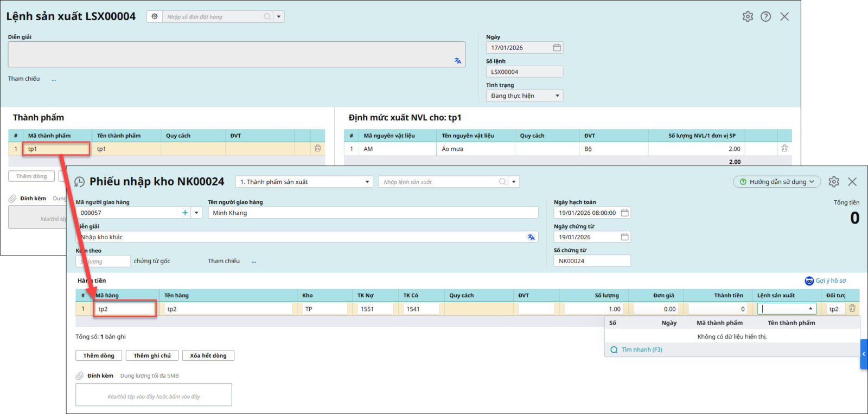Click the plus icon to add người giao hàng
This screenshot has height=414, width=868.
(x=185, y=213)
